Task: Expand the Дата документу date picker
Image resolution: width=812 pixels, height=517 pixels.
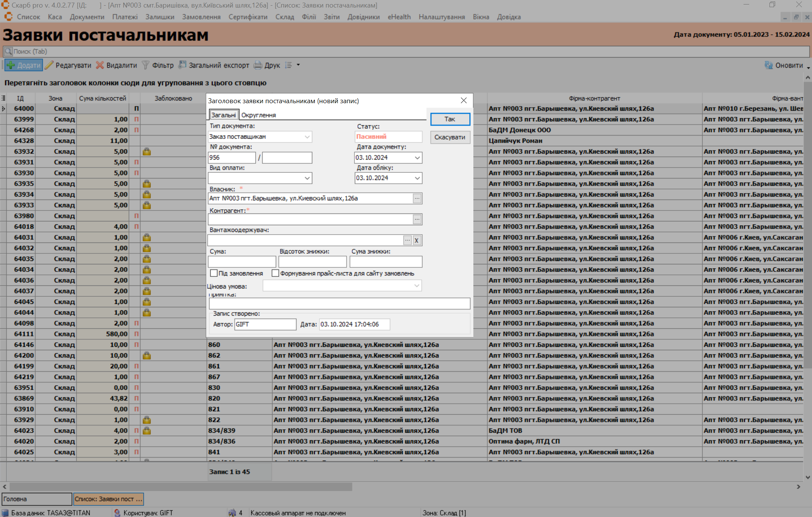Action: [x=417, y=157]
